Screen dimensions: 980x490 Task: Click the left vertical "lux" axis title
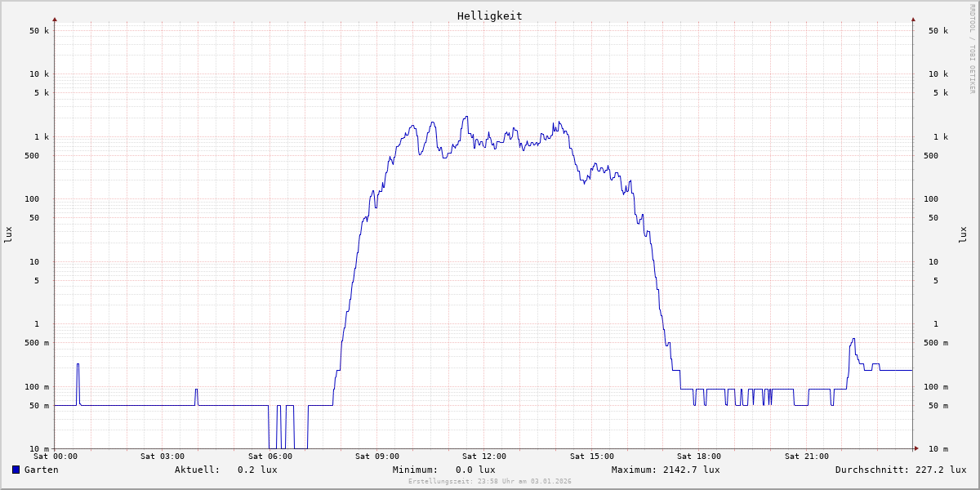pos(8,235)
